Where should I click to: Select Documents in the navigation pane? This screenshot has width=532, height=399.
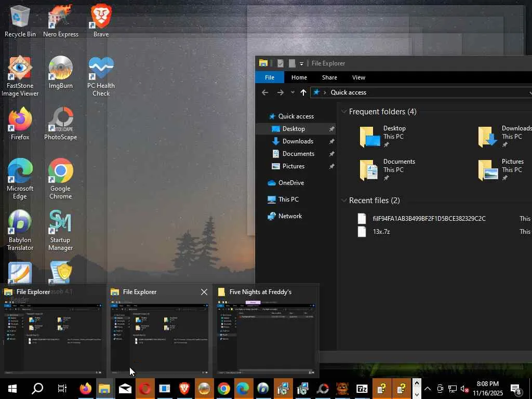click(296, 154)
